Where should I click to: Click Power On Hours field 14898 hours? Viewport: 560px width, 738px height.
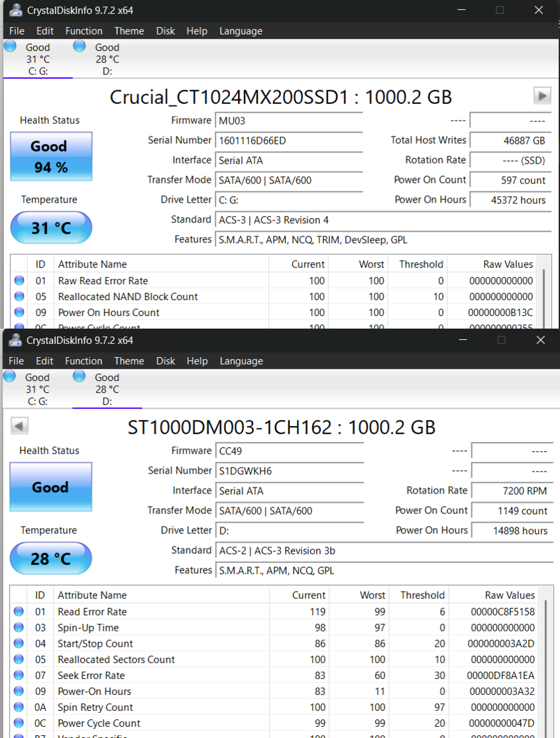512,531
